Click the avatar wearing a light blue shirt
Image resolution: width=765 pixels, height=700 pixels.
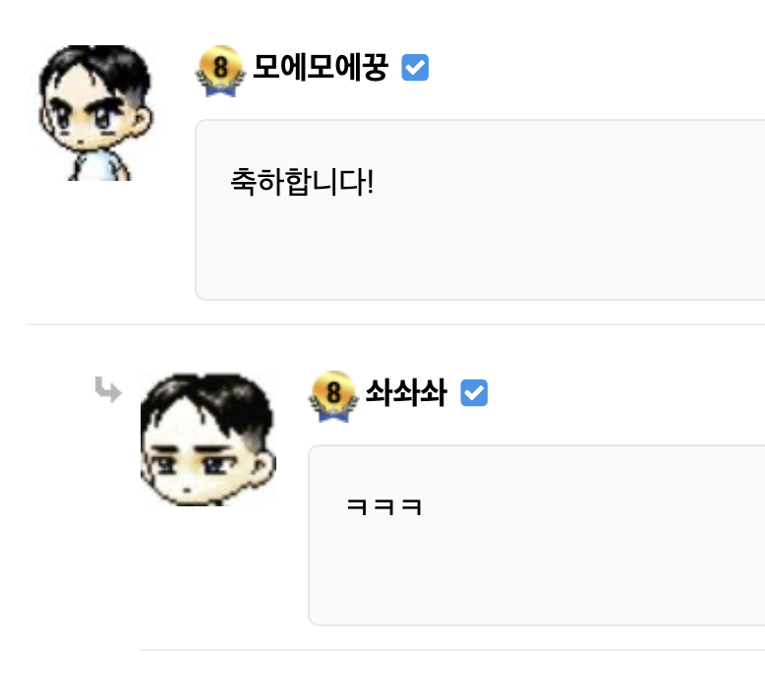point(94,112)
